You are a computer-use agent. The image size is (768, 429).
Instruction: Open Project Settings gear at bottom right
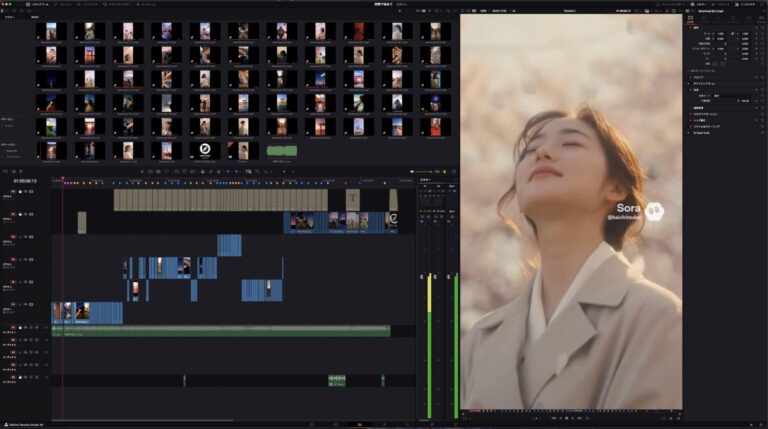tap(761, 425)
